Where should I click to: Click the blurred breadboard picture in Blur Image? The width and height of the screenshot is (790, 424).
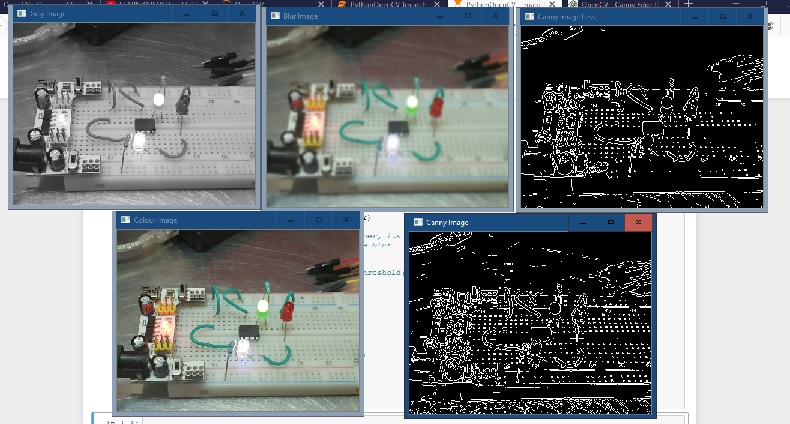point(387,116)
